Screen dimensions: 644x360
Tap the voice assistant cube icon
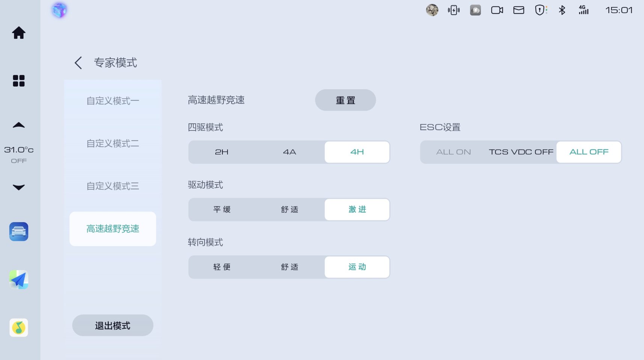point(59,10)
